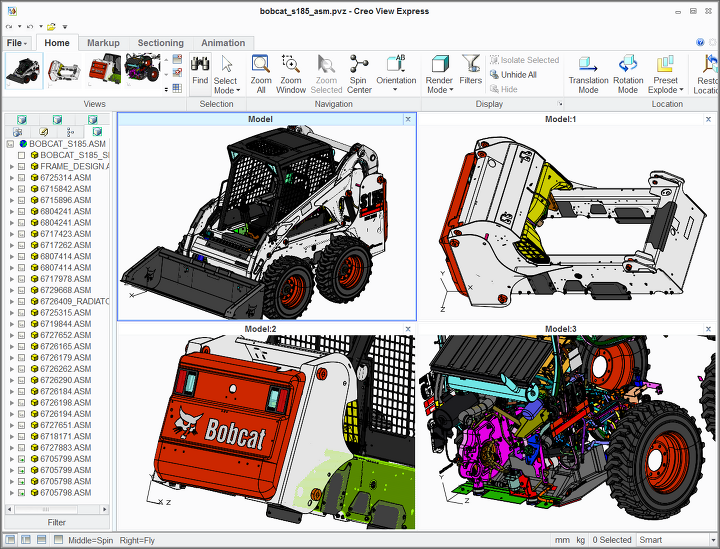Select the Home ribbon tab
The height and width of the screenshot is (549, 720).
(57, 43)
